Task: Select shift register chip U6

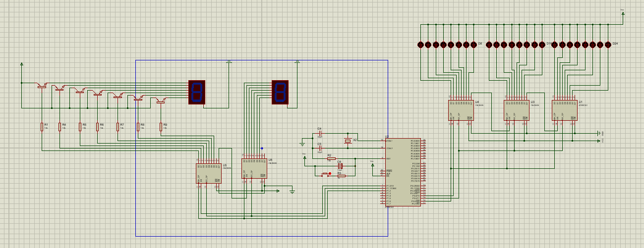Action: click(x=254, y=168)
